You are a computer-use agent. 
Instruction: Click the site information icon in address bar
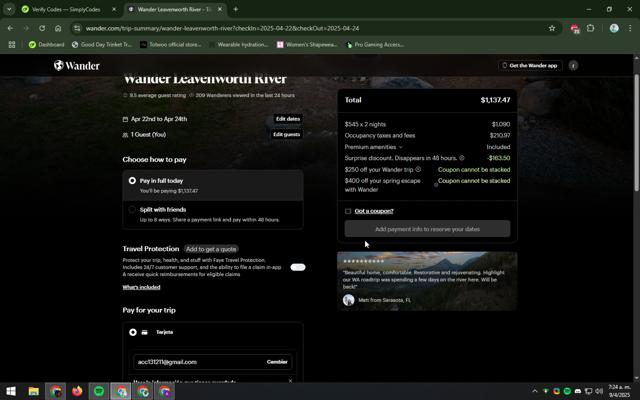(x=77, y=28)
